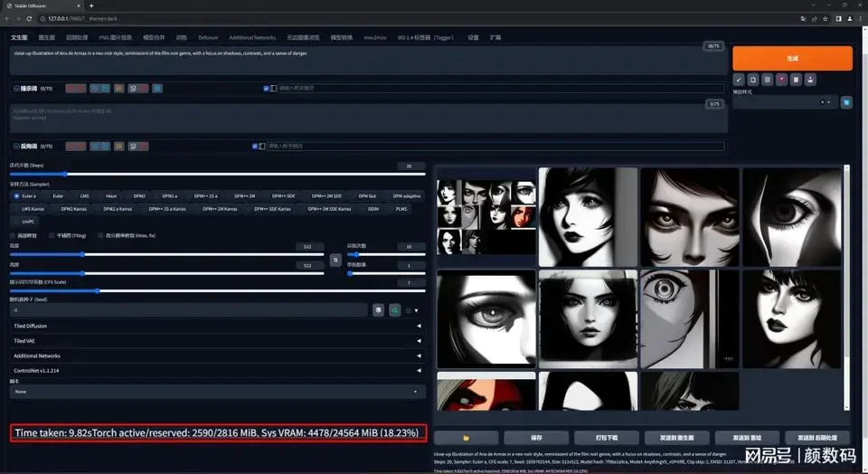
Task: Click the orange Generate (生成) button
Action: (x=792, y=58)
